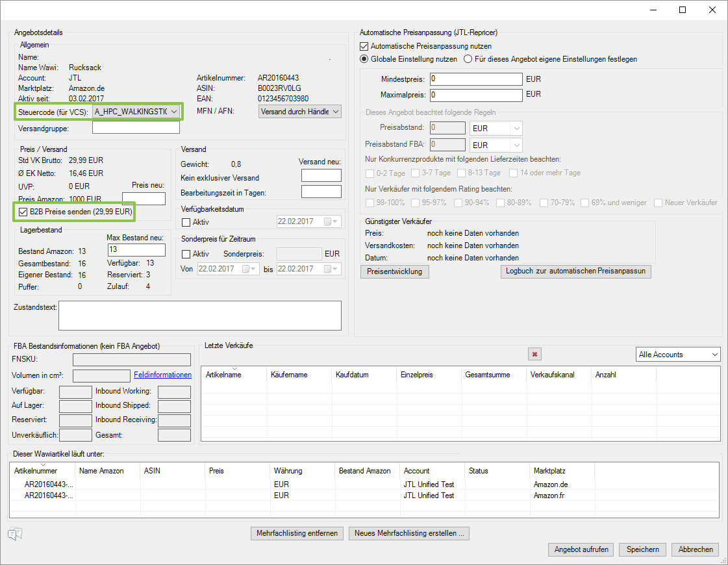
Task: Select own settings radio for this offer
Action: [x=468, y=59]
